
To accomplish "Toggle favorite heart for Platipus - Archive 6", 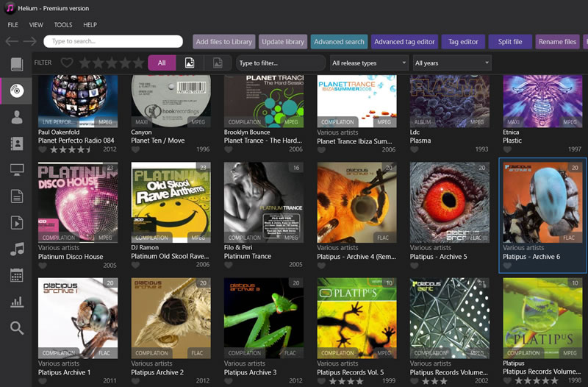I will click(x=507, y=266).
